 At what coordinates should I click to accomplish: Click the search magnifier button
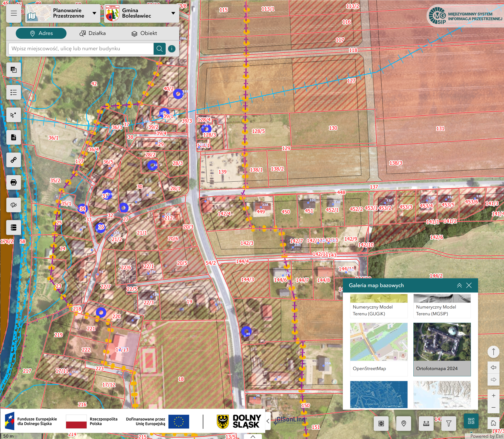point(159,49)
